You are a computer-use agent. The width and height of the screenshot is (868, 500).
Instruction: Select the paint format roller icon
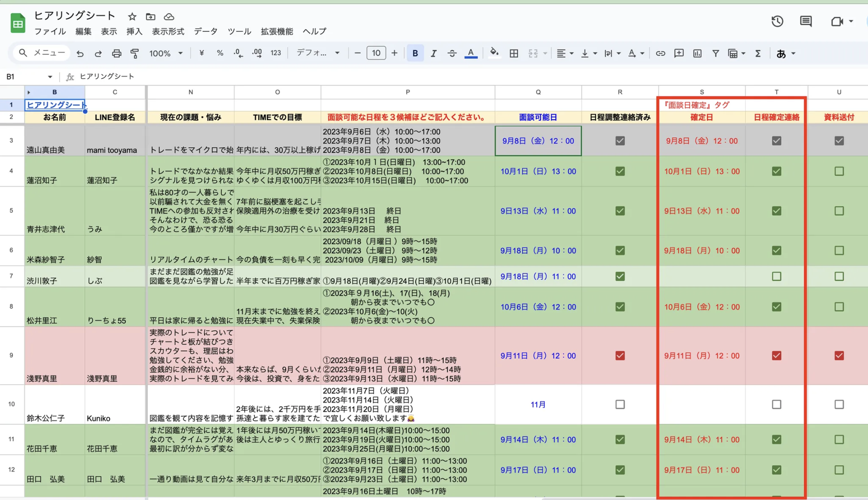pos(135,53)
